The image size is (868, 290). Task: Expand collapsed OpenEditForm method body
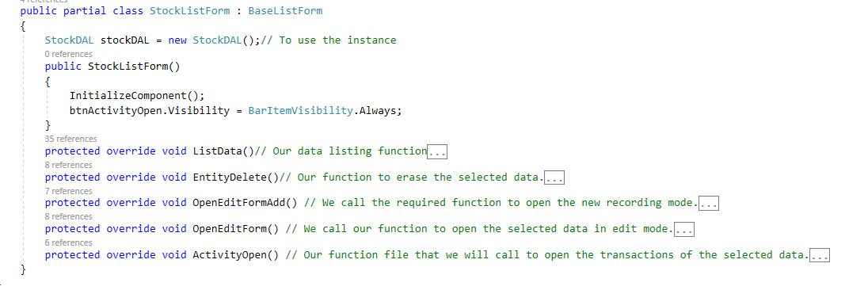pos(684,229)
